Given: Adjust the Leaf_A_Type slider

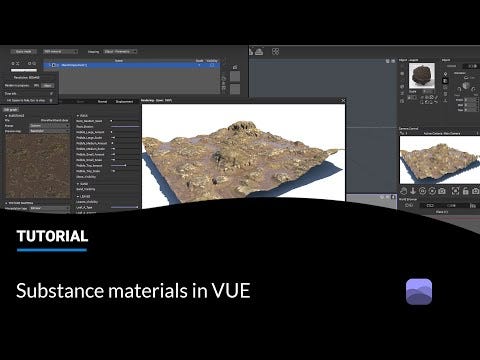Looking at the screenshot, I should 125,207.
